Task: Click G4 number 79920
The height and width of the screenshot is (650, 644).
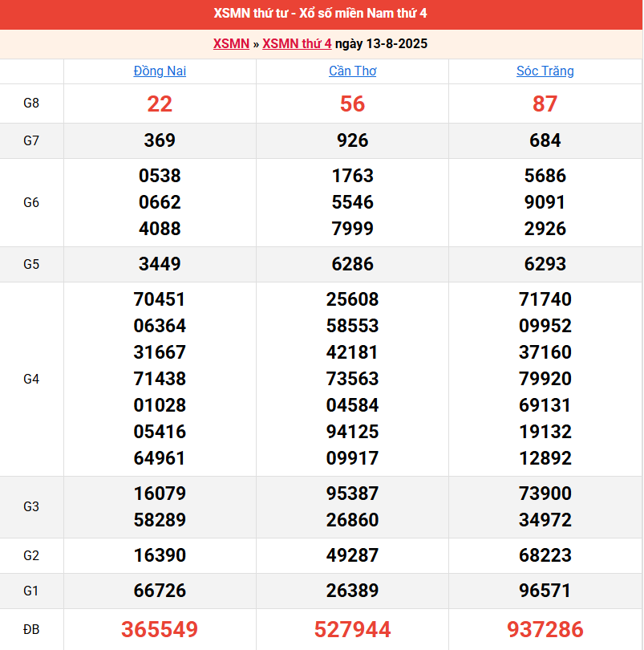Action: [x=545, y=379]
